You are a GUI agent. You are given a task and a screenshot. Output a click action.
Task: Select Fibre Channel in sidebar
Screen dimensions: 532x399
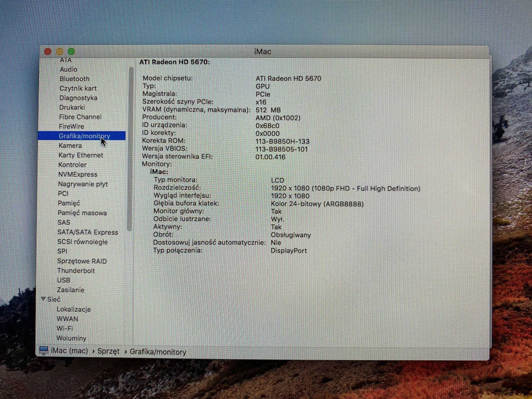pyautogui.click(x=80, y=117)
